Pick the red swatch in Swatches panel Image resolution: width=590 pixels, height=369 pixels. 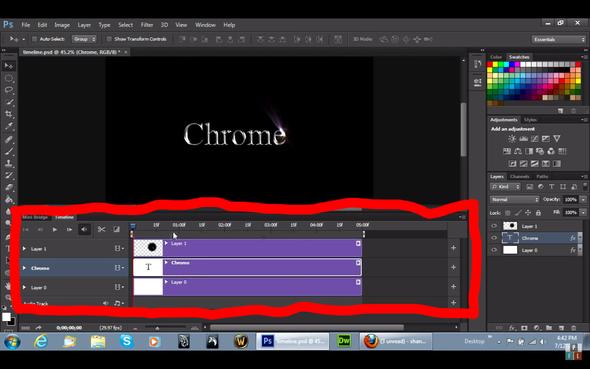coord(490,65)
